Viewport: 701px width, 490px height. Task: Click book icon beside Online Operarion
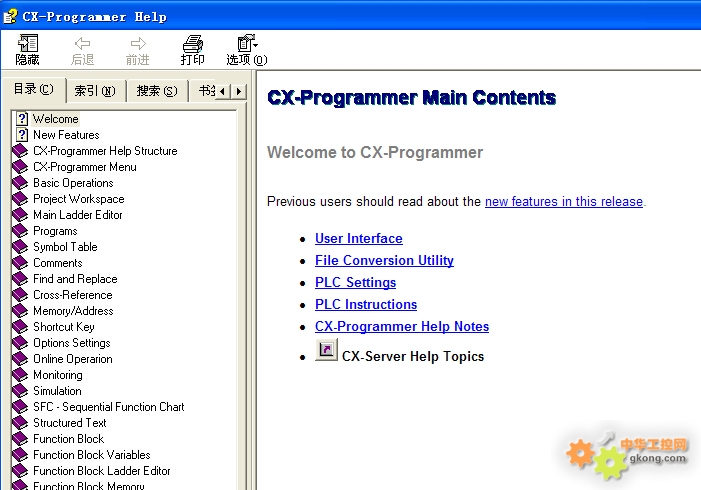20,359
